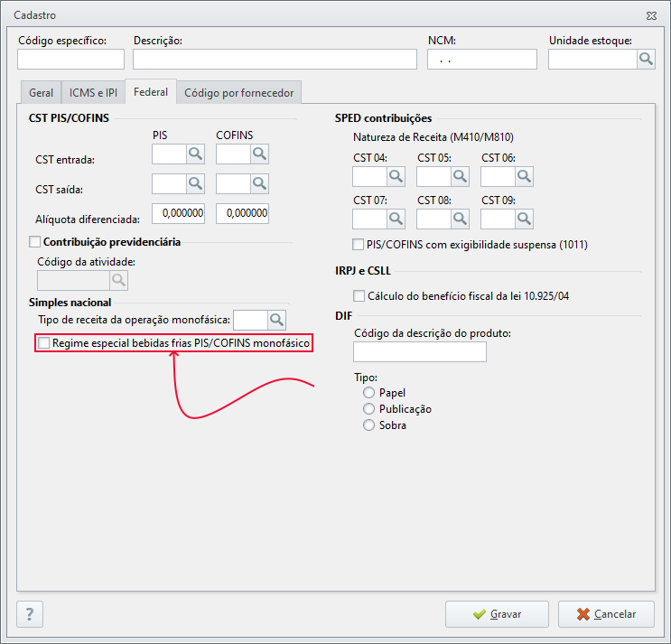Image resolution: width=671 pixels, height=644 pixels.
Task: Search PIS CST saída codes
Action: pos(195,184)
